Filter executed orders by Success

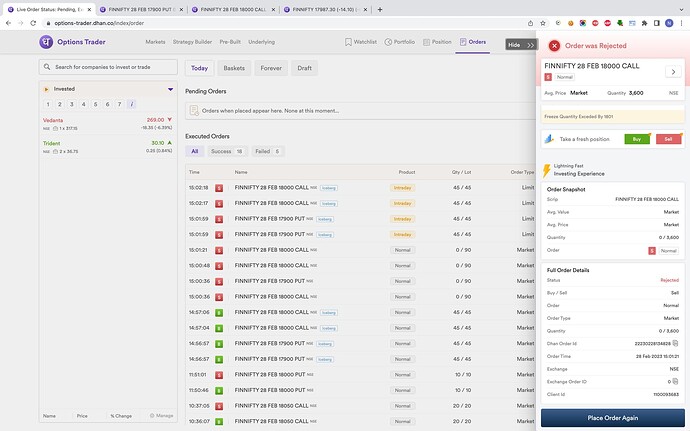coord(227,151)
